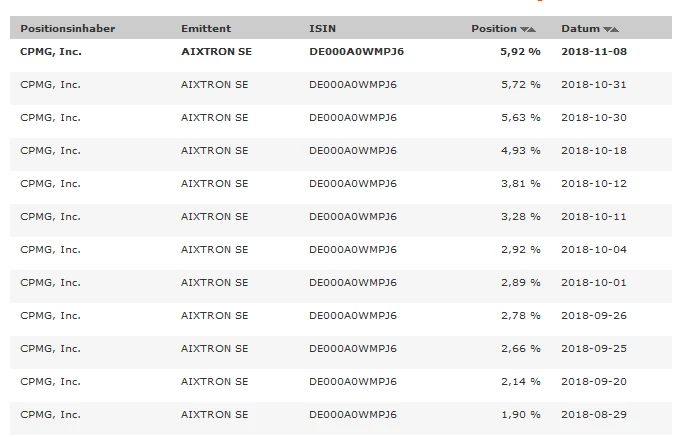Image resolution: width=674 pixels, height=437 pixels.
Task: Sort Position column descending with down arrow
Action: click(x=524, y=30)
